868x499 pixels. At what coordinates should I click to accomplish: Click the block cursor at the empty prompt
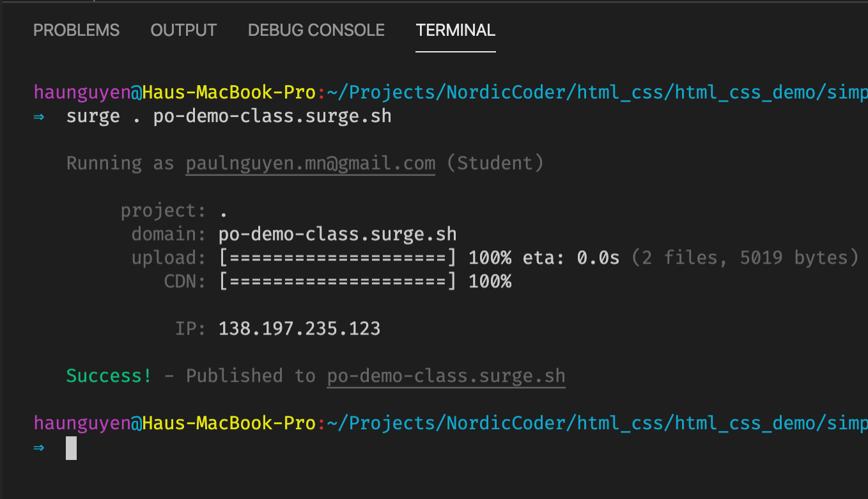tap(71, 448)
